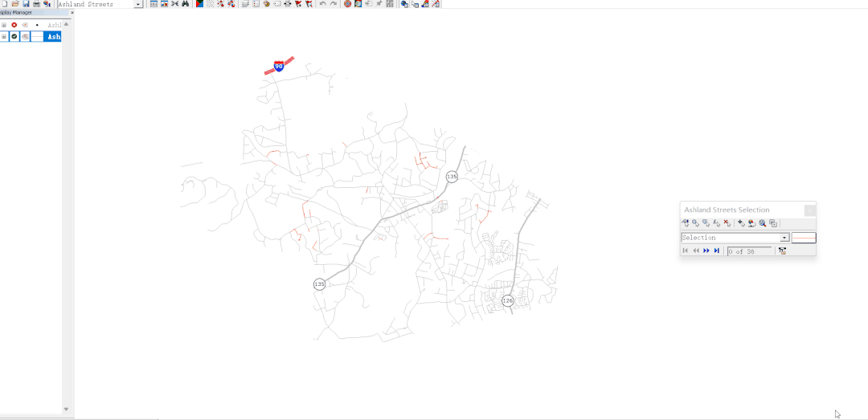Click the scissors-like toolbar icon
868x420 pixels.
(174, 4)
